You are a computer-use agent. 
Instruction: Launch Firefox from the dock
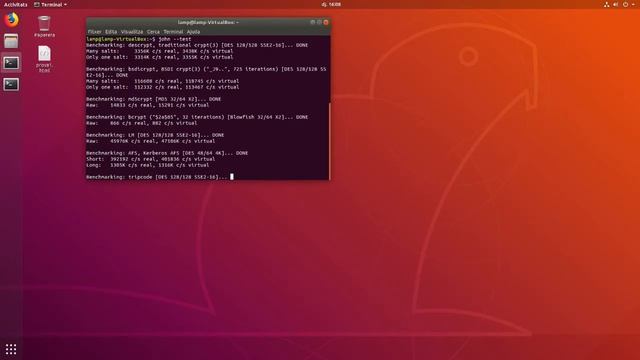pos(11,20)
